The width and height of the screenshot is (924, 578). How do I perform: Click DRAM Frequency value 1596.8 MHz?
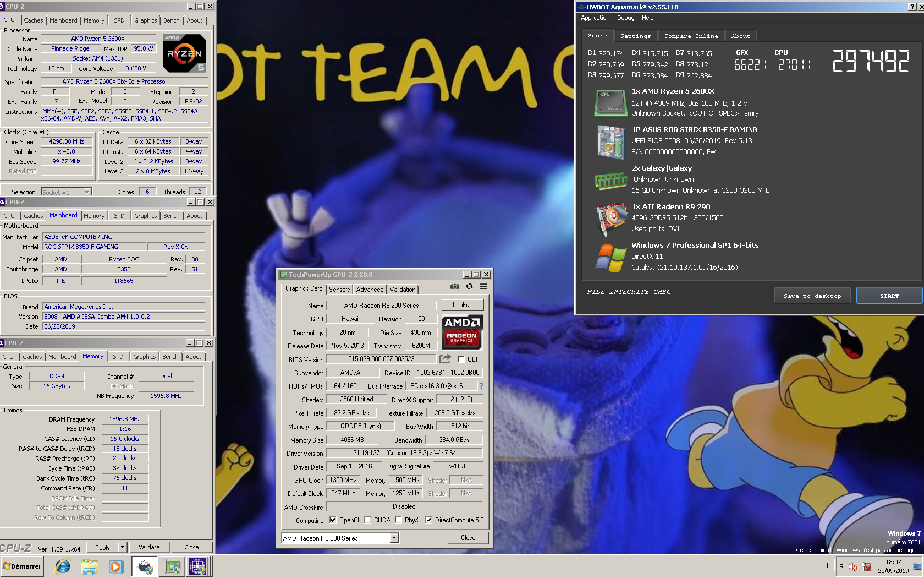pyautogui.click(x=125, y=419)
